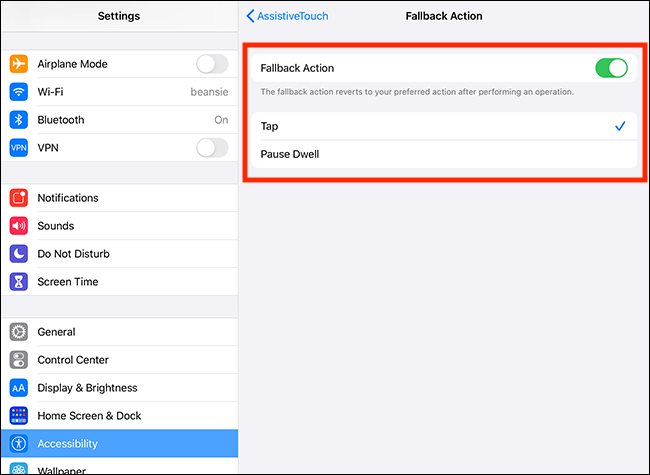This screenshot has width=650, height=475.
Task: Select the Bluetooth icon in sidebar
Action: (x=19, y=120)
